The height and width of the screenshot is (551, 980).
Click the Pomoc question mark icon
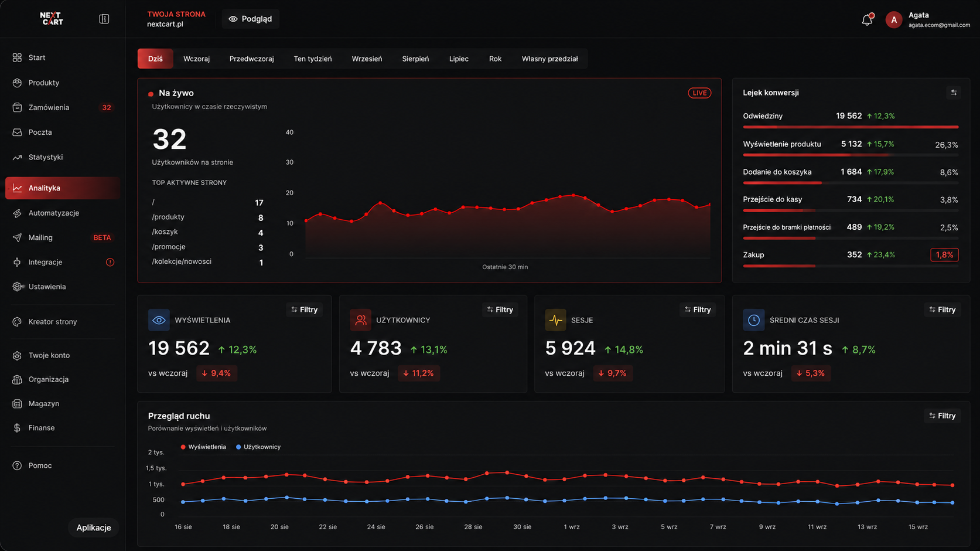[17, 465]
